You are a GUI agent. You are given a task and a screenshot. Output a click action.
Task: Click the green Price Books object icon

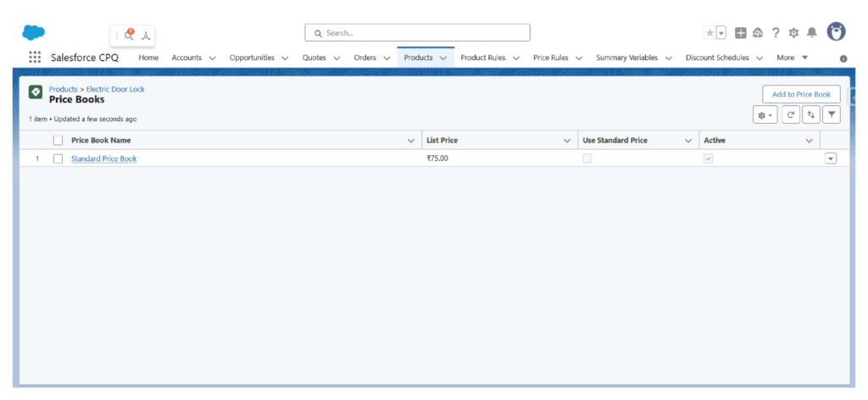pyautogui.click(x=36, y=92)
